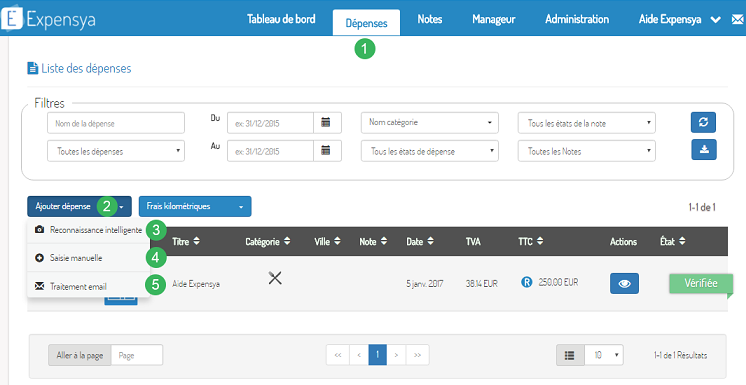The image size is (746, 385).
Task: Click the list view icon in pagination
Action: [x=570, y=355]
